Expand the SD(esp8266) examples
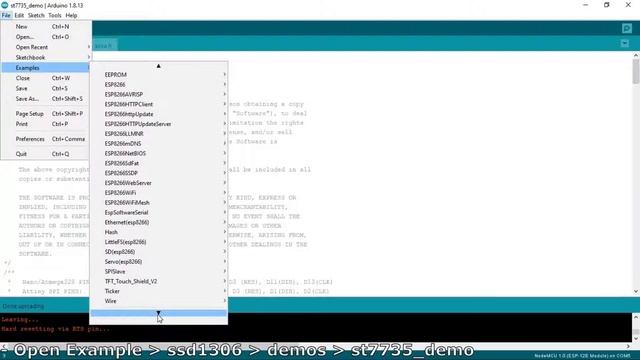The height and width of the screenshot is (360, 640). 159,252
